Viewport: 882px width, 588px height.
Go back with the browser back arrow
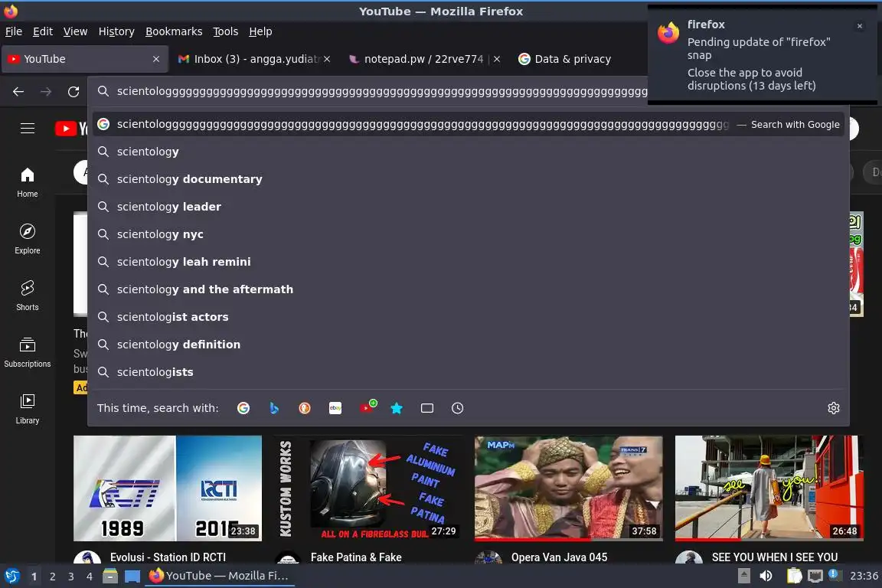point(18,92)
